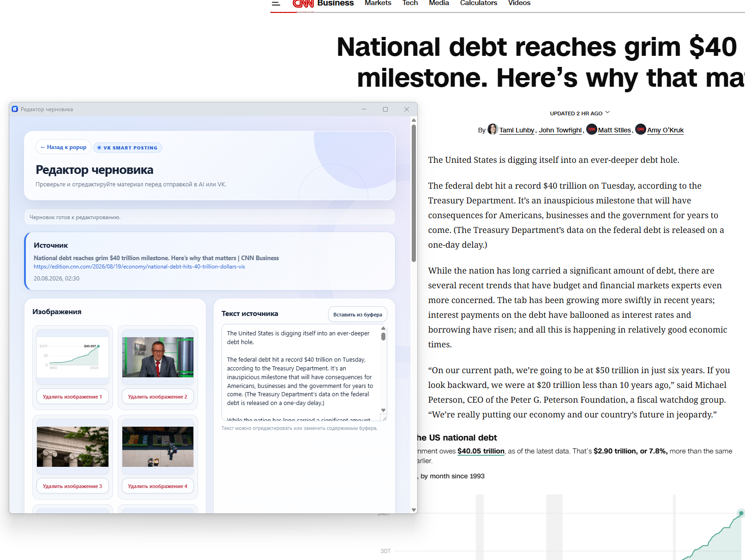
Task: Click the draft editor app icon in title bar
Action: click(15, 109)
